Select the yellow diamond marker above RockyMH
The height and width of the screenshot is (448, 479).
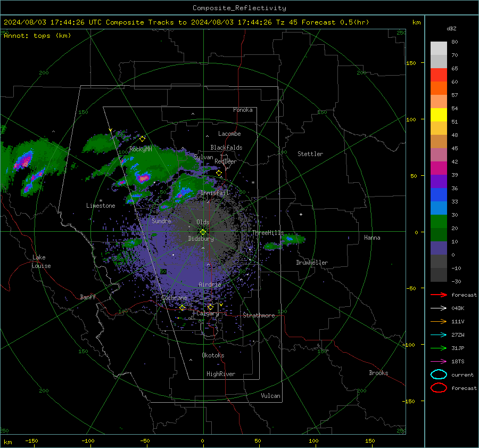pos(142,139)
